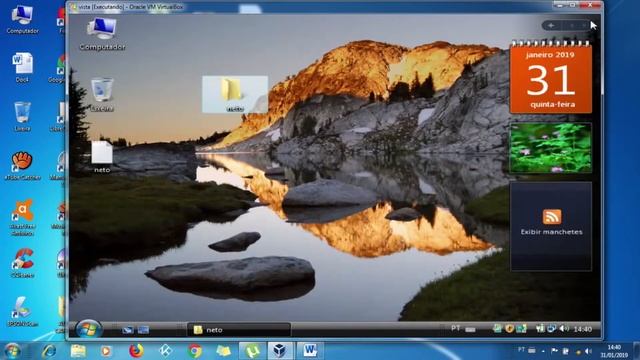Launch Internet Explorer from host taskbar
The image size is (640, 360).
(49, 351)
